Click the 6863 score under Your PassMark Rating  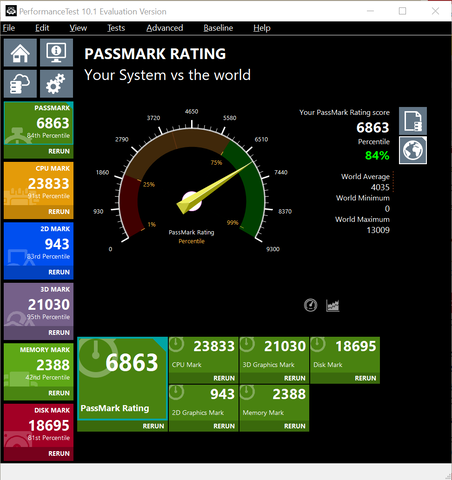point(373,128)
